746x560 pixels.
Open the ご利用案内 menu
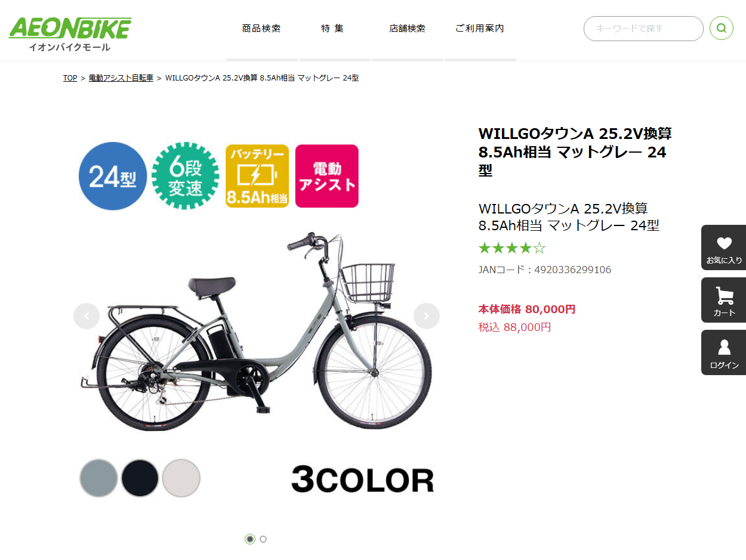(480, 29)
